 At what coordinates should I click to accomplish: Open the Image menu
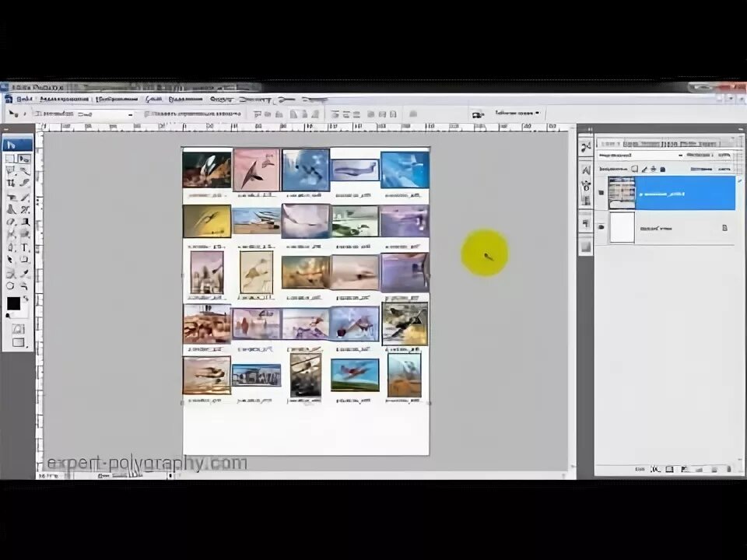click(117, 99)
